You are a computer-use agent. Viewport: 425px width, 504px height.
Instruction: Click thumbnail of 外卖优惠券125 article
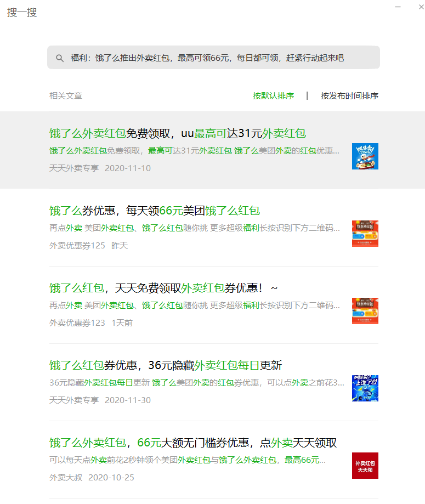pos(365,234)
